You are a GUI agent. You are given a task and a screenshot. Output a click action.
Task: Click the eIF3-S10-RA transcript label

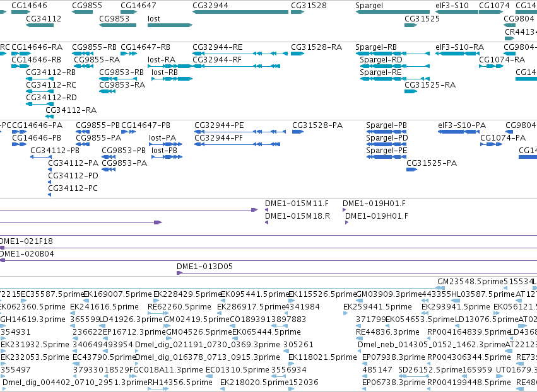(460, 47)
